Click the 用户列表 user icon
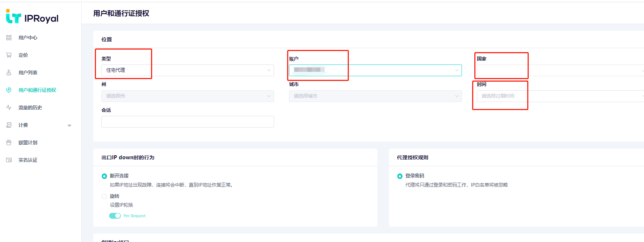The image size is (644, 242). (x=9, y=73)
